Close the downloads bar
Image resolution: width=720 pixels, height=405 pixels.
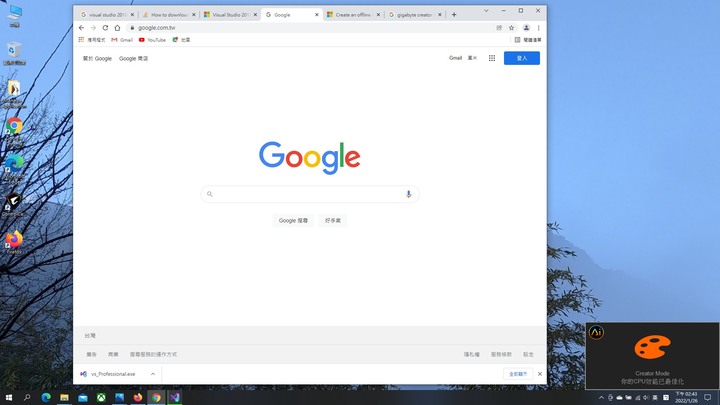(x=540, y=374)
